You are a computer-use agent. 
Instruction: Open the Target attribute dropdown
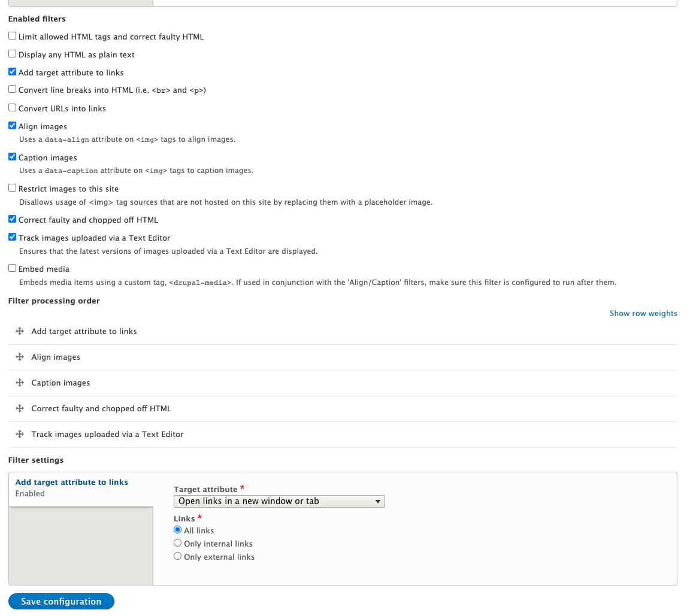tap(279, 501)
